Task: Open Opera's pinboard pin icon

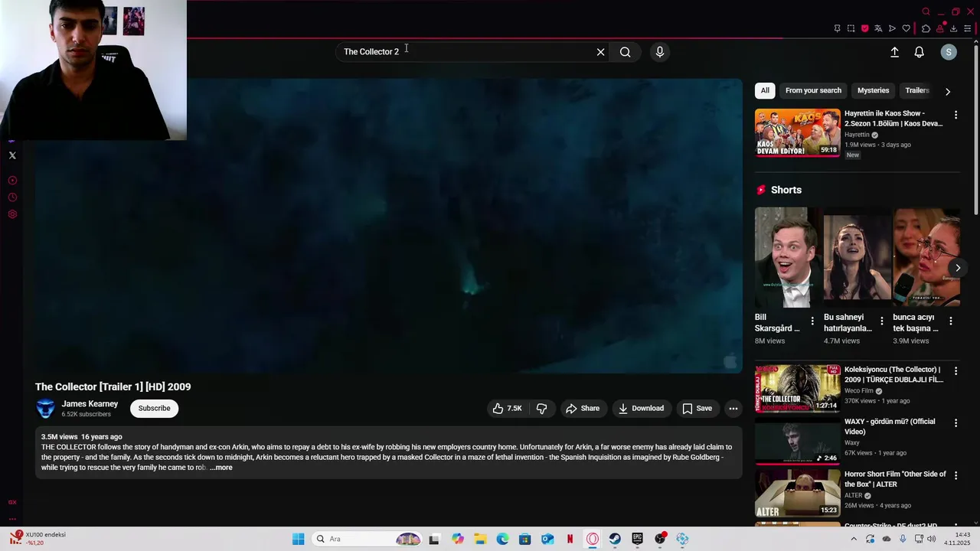Action: (x=837, y=28)
